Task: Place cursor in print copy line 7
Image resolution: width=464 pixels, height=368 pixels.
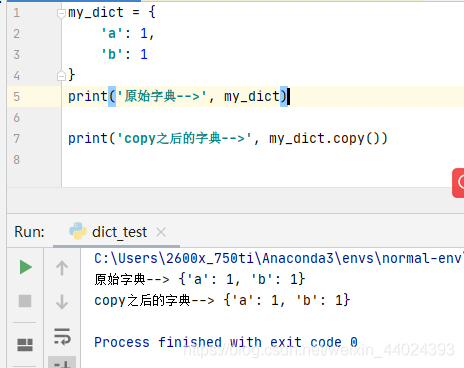Action: pos(228,138)
